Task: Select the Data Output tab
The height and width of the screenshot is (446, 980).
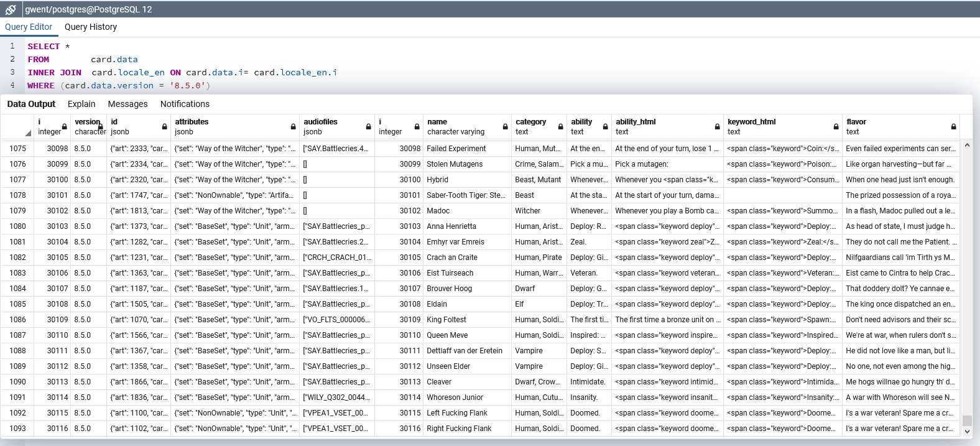Action: 31,104
